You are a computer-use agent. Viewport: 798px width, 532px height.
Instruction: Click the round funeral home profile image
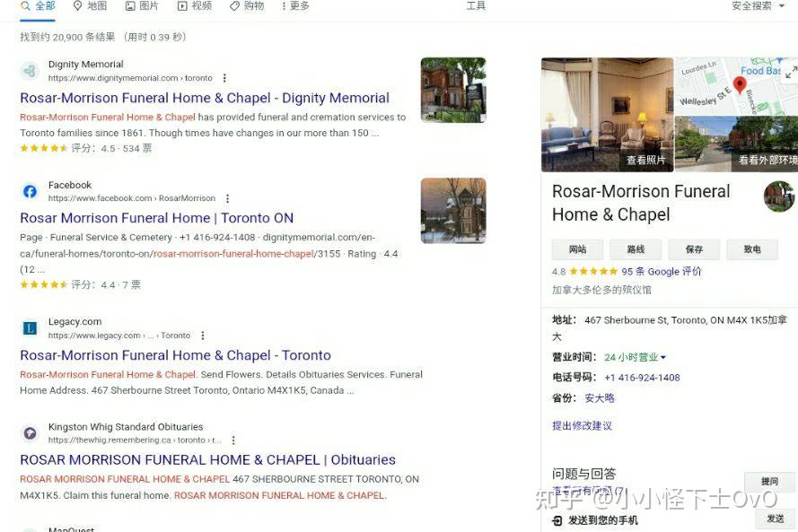pyautogui.click(x=779, y=196)
